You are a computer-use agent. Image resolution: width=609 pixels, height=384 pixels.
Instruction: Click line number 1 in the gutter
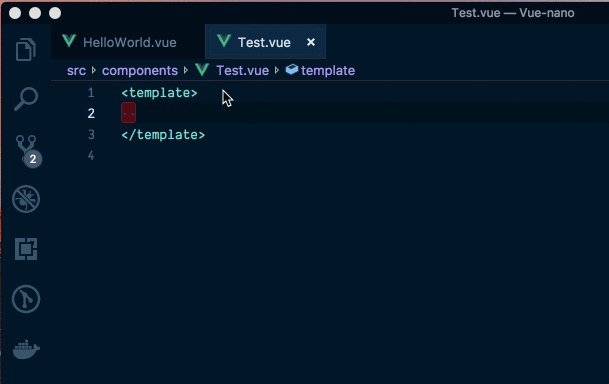91,93
